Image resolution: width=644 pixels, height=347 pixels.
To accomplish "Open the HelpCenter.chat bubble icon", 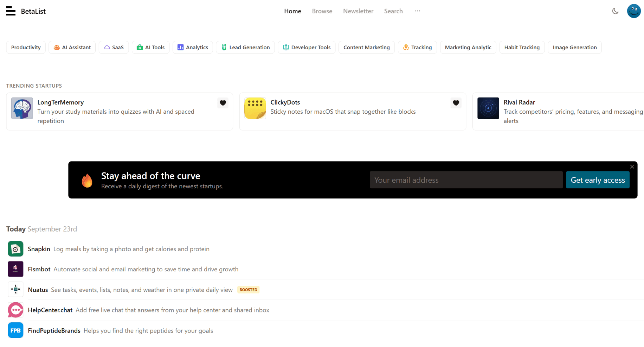I will (x=15, y=310).
